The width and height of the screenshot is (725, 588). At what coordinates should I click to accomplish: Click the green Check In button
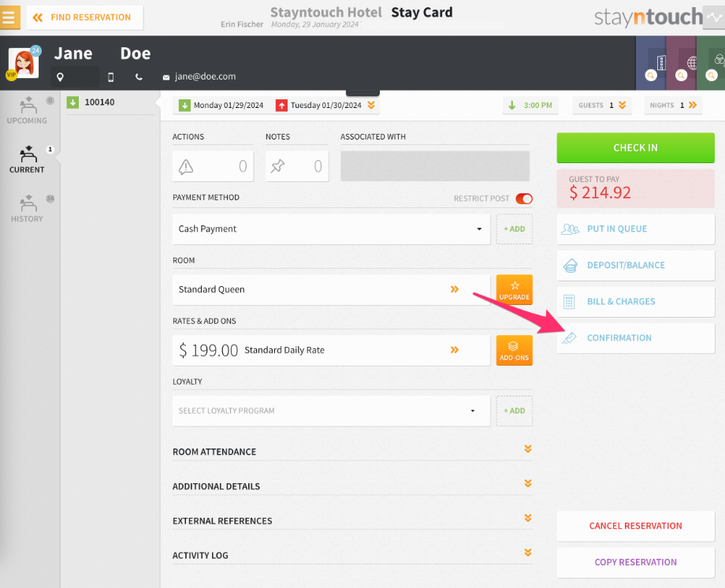(635, 147)
